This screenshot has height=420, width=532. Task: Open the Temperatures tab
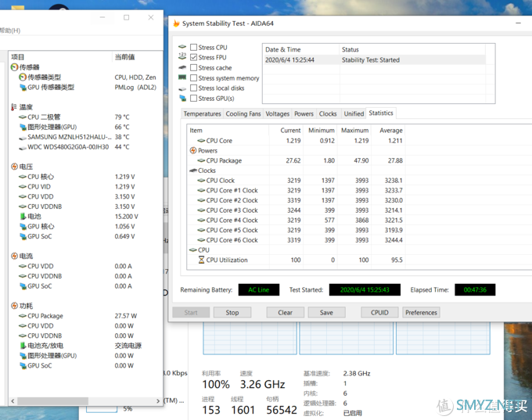click(x=202, y=113)
